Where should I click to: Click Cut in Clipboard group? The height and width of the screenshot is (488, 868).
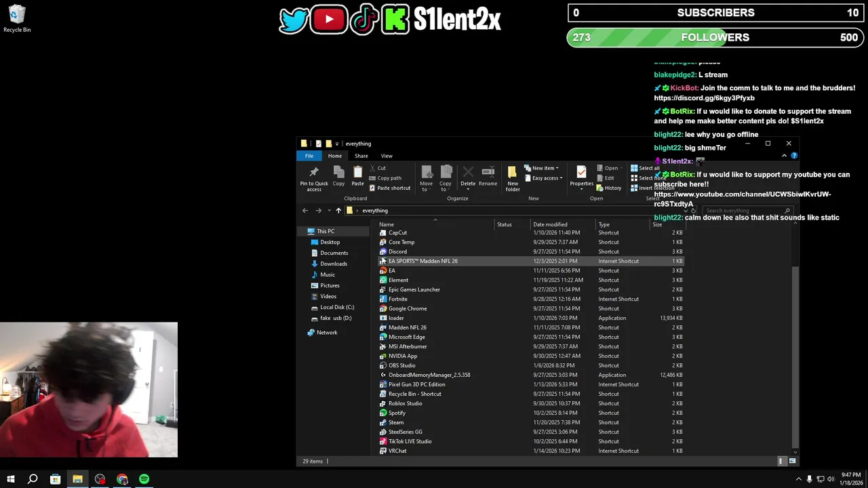click(377, 168)
